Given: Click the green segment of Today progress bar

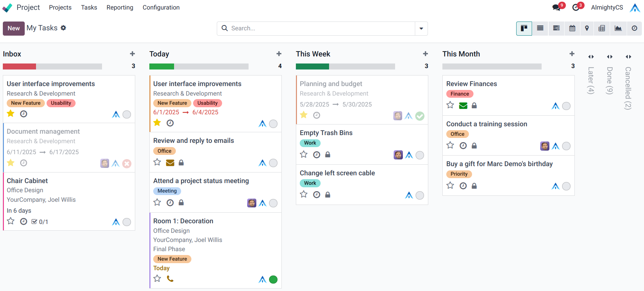Looking at the screenshot, I should (x=161, y=66).
